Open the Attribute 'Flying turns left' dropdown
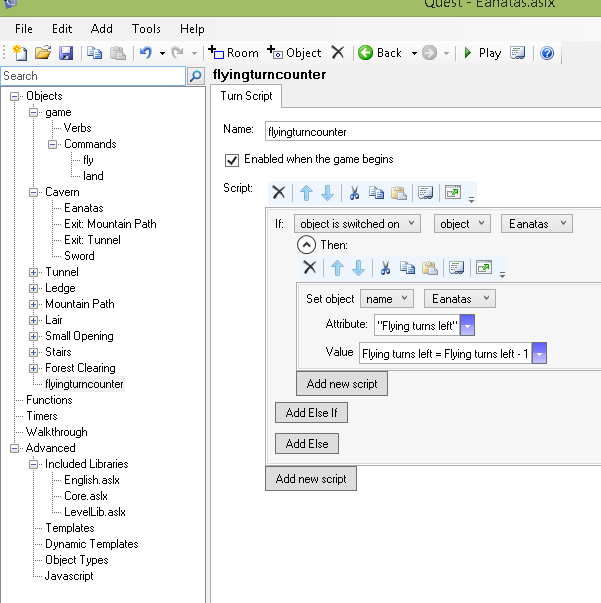The height and width of the screenshot is (603, 601). [x=467, y=326]
